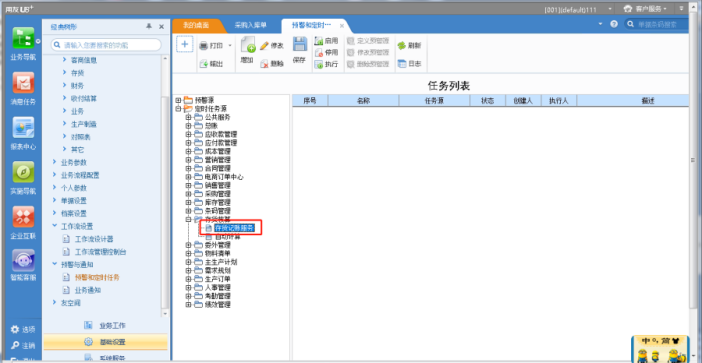This screenshot has width=702, height=363.
Task: Select the 基础设置 bottom panel tab
Action: (106, 342)
